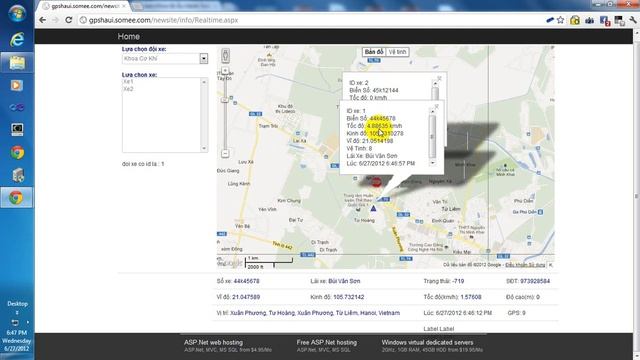Screen dimensions: 640x360
Task: Go back using the browser back arrow
Action: click(x=42, y=20)
